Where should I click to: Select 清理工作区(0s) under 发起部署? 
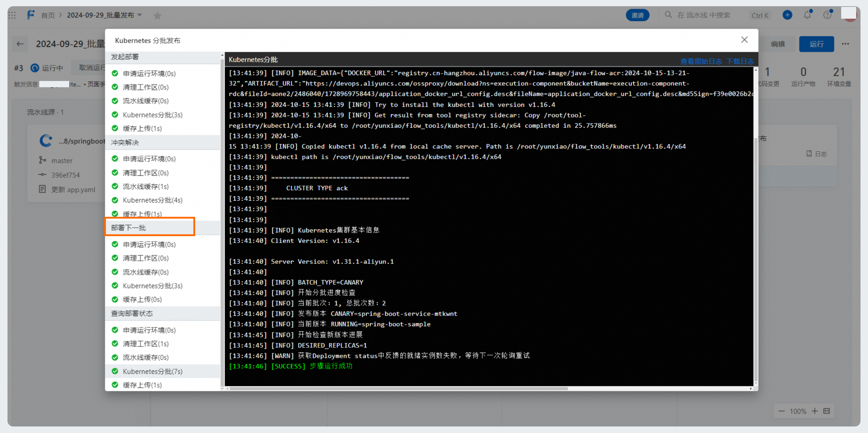pyautogui.click(x=163, y=87)
